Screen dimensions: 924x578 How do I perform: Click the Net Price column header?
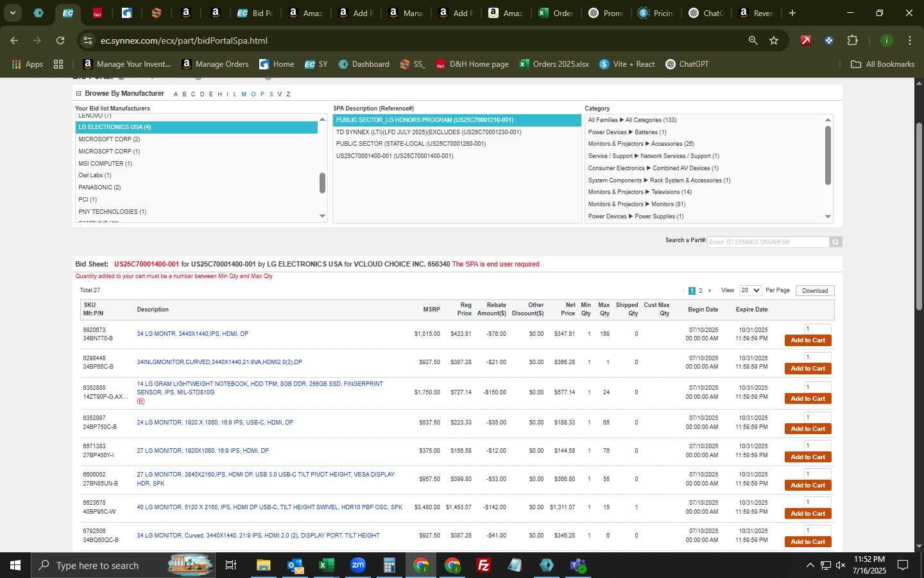click(x=568, y=310)
